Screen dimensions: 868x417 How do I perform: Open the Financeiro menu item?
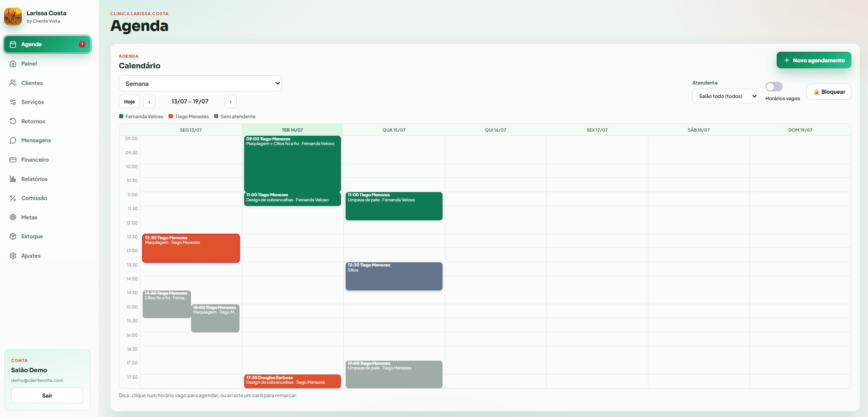48,160
